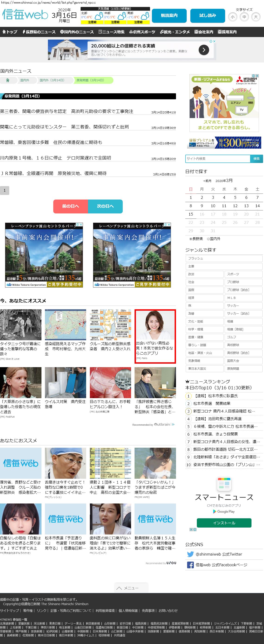Select the 国内外 radio button

point(208,239)
